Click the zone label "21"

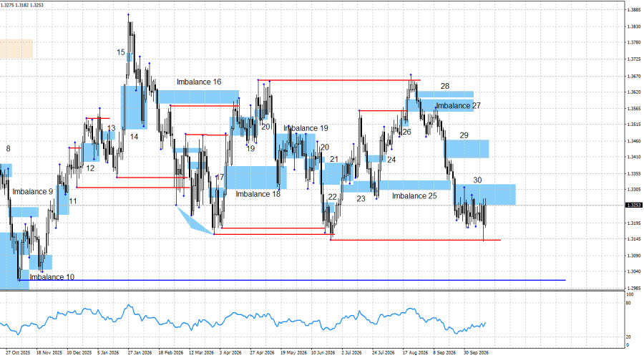[334, 159]
